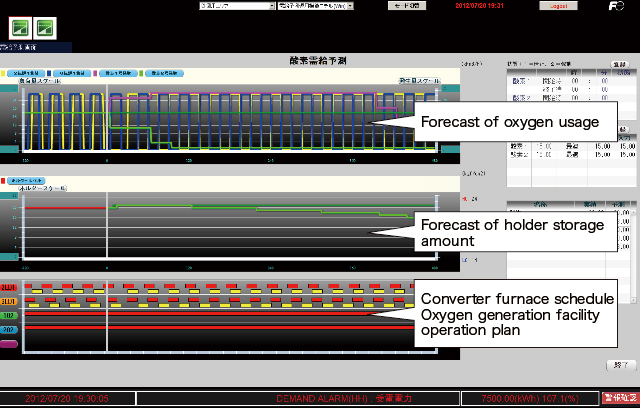Click the 酸素1 row label in top table
This screenshot has height=408, width=640.
pyautogui.click(x=521, y=81)
